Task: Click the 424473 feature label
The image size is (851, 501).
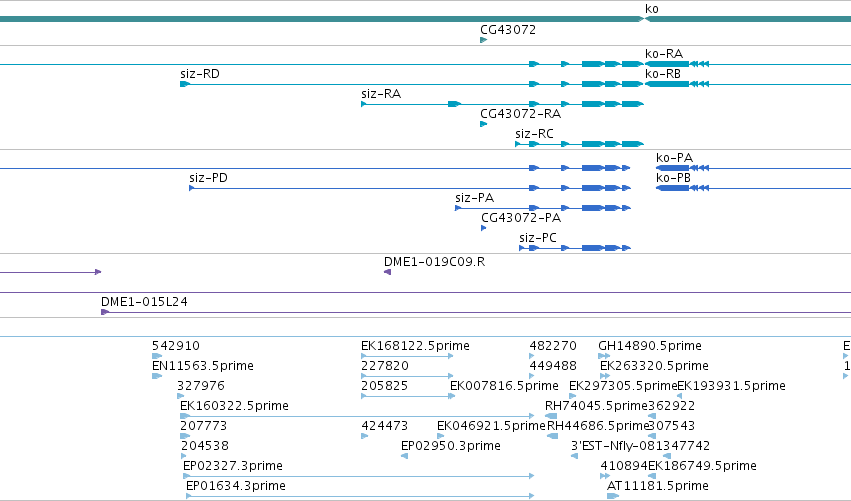Action: point(385,426)
